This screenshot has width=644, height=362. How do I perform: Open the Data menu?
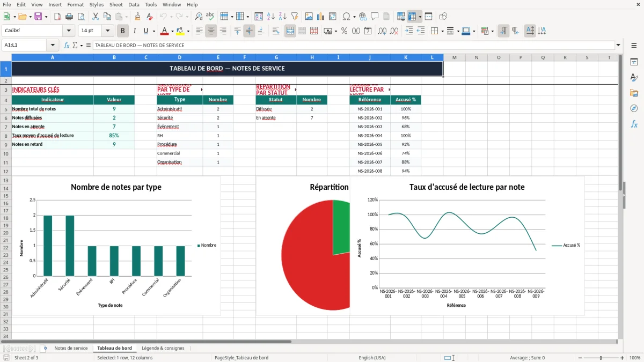134,4
